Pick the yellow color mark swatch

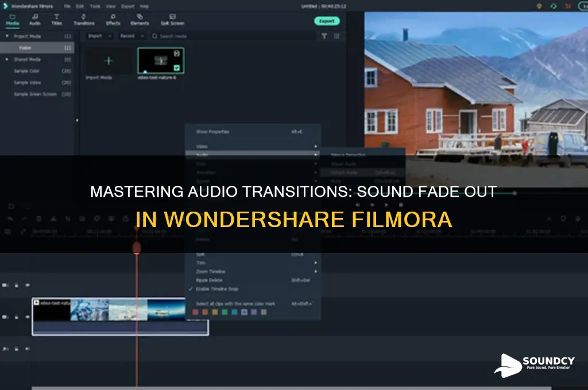click(215, 312)
